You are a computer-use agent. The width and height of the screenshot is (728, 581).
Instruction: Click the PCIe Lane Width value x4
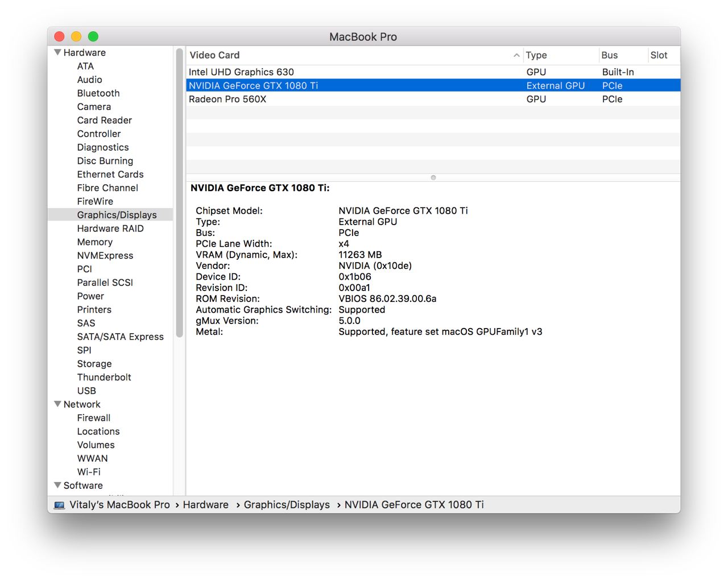pos(344,244)
